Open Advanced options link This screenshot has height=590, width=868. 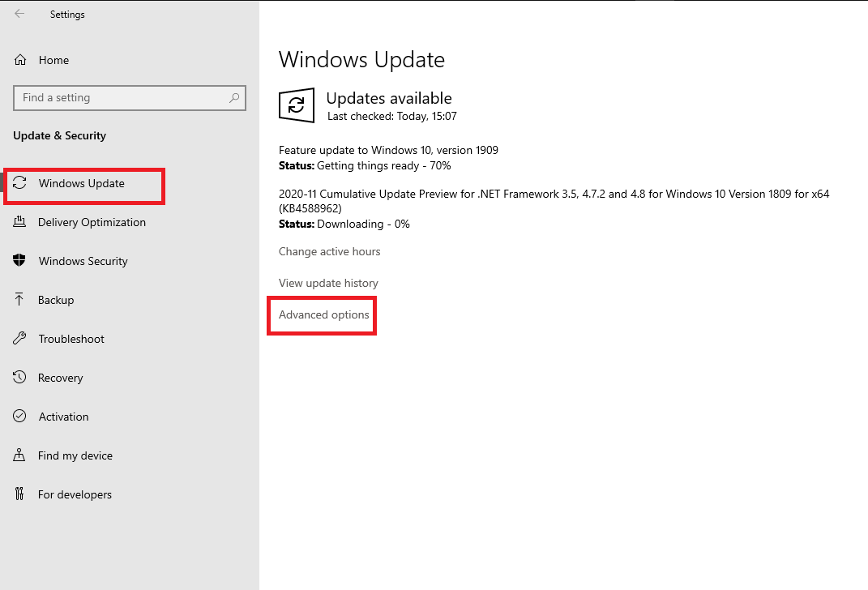[323, 314]
